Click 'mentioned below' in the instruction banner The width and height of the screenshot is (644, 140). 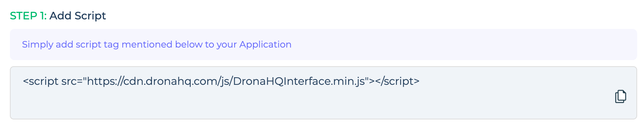click(x=162, y=45)
